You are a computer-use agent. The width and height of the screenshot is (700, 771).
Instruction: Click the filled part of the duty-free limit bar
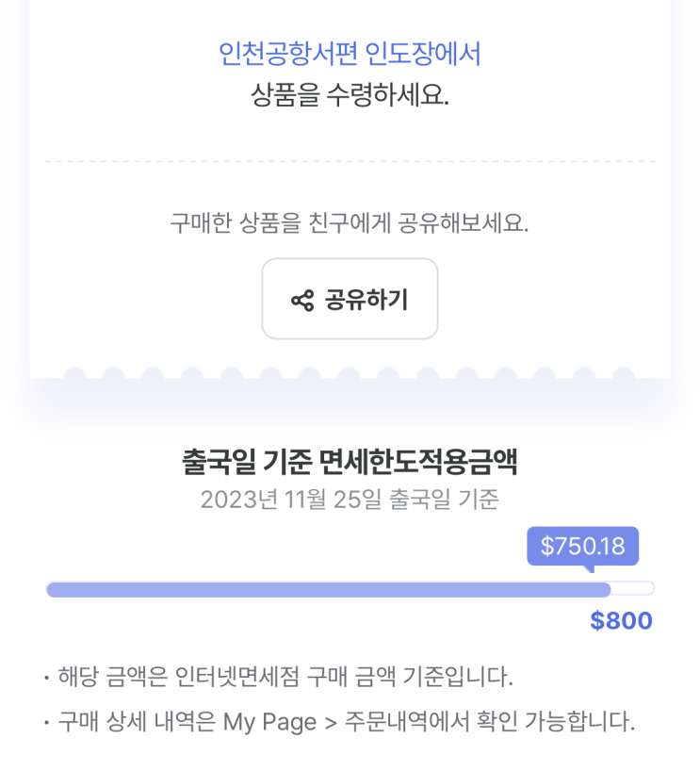coord(328,589)
